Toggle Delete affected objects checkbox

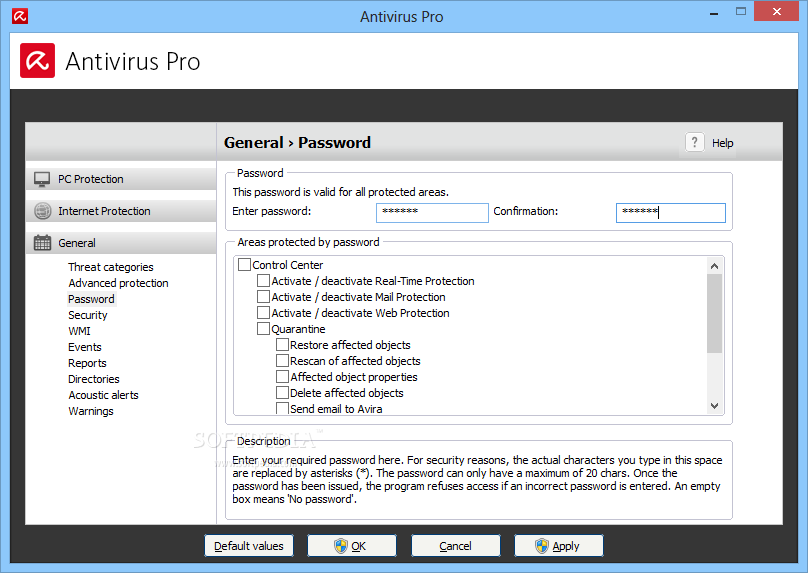282,393
